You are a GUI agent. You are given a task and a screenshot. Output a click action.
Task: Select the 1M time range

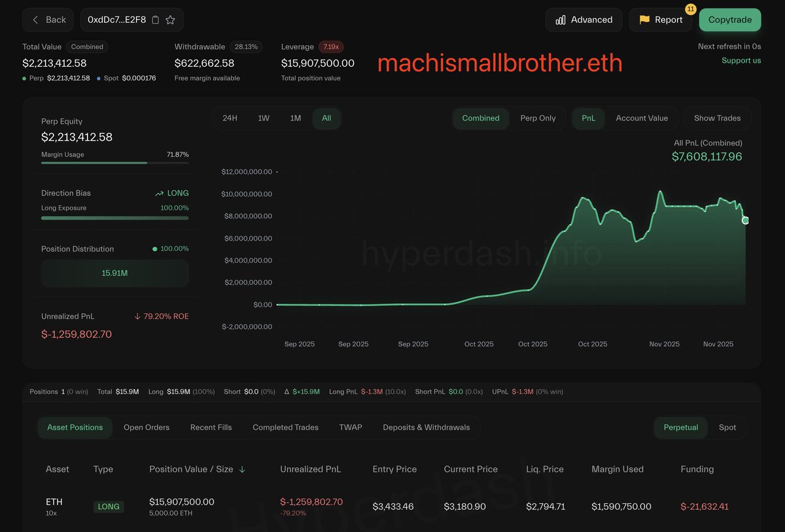click(x=296, y=118)
